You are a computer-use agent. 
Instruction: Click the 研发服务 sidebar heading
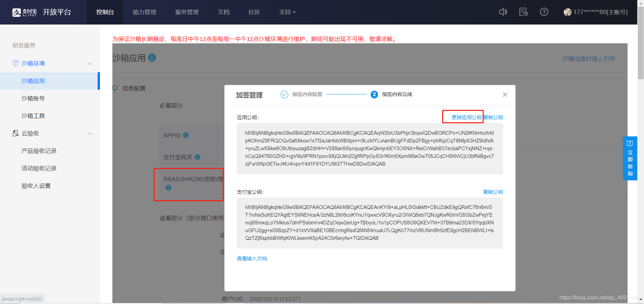[24, 45]
